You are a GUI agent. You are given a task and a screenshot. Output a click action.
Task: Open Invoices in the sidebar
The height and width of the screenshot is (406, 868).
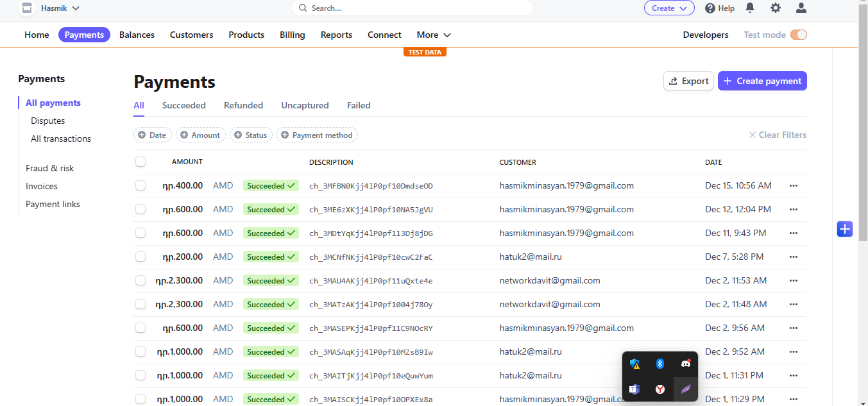pyautogui.click(x=42, y=186)
